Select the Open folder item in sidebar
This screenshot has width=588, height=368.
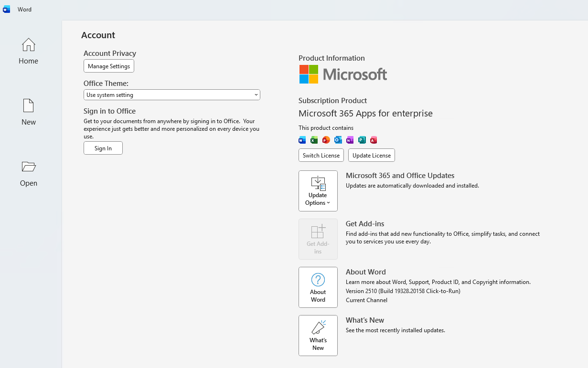click(29, 173)
